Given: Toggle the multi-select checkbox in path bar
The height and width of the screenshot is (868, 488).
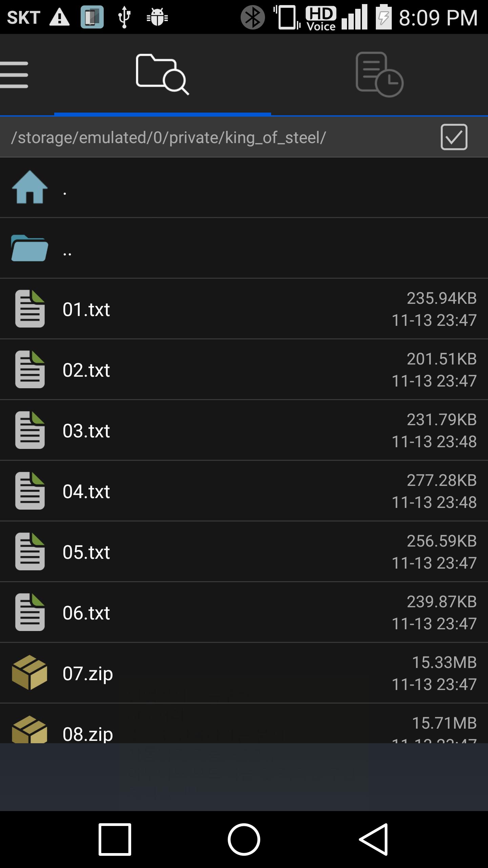Looking at the screenshot, I should [454, 137].
